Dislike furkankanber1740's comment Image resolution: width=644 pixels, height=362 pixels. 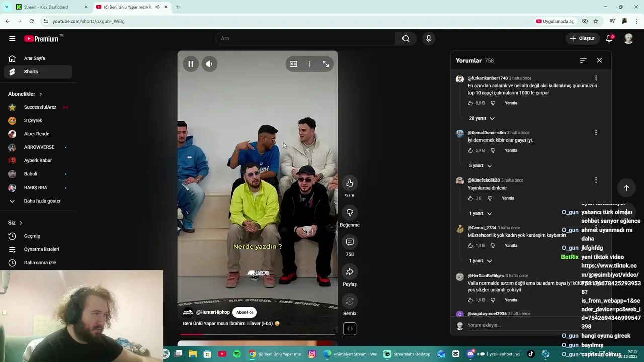point(493,103)
